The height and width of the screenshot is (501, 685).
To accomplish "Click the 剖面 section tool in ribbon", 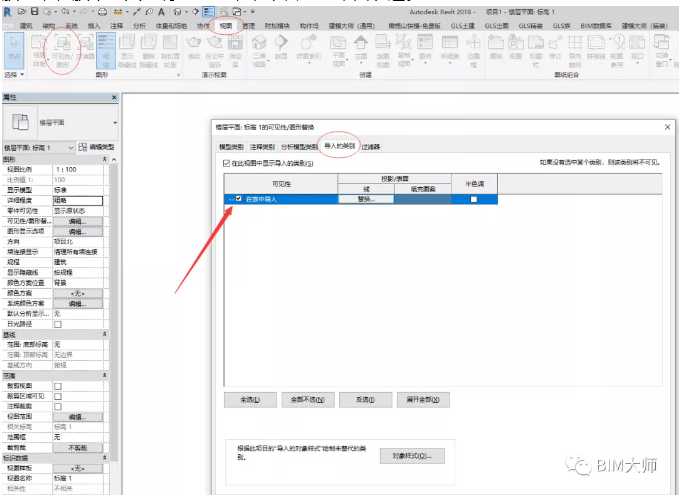I will (x=281, y=48).
